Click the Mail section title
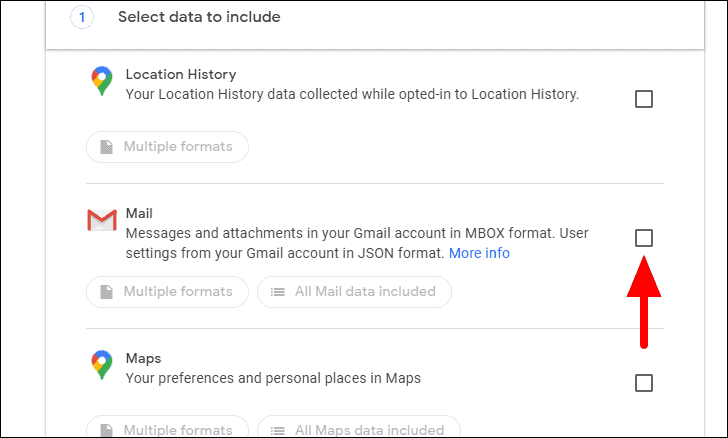The height and width of the screenshot is (438, 728). (137, 214)
